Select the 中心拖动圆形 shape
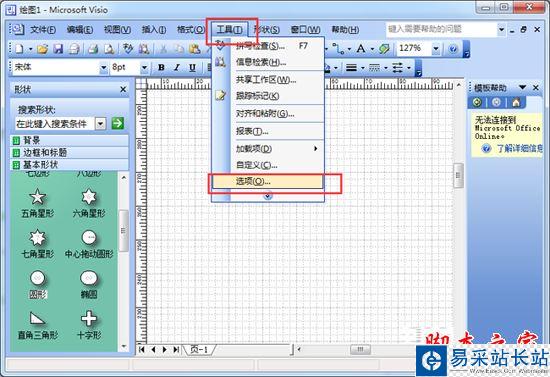The width and height of the screenshot is (550, 377). pos(89,244)
